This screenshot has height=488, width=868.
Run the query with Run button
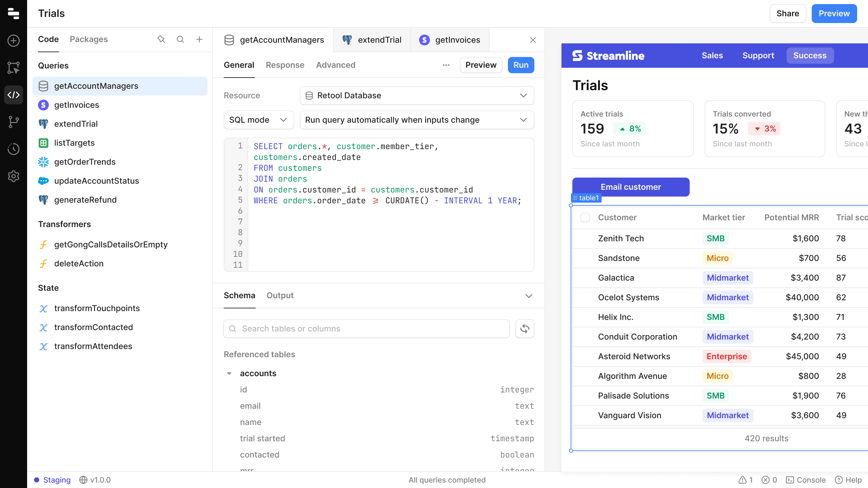521,65
